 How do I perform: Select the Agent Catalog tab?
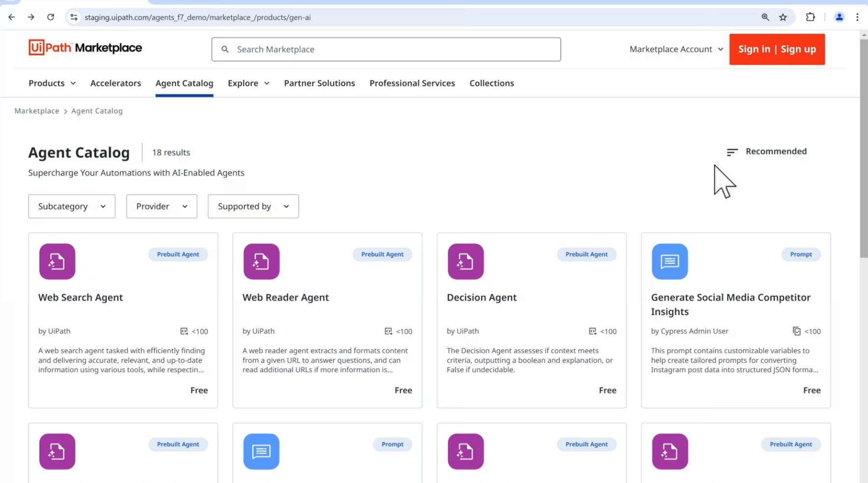[184, 83]
